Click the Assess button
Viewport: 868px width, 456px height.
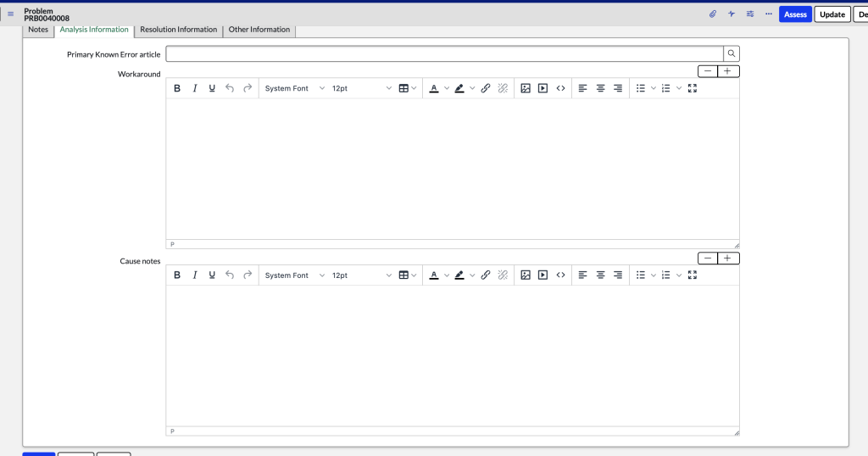point(795,14)
